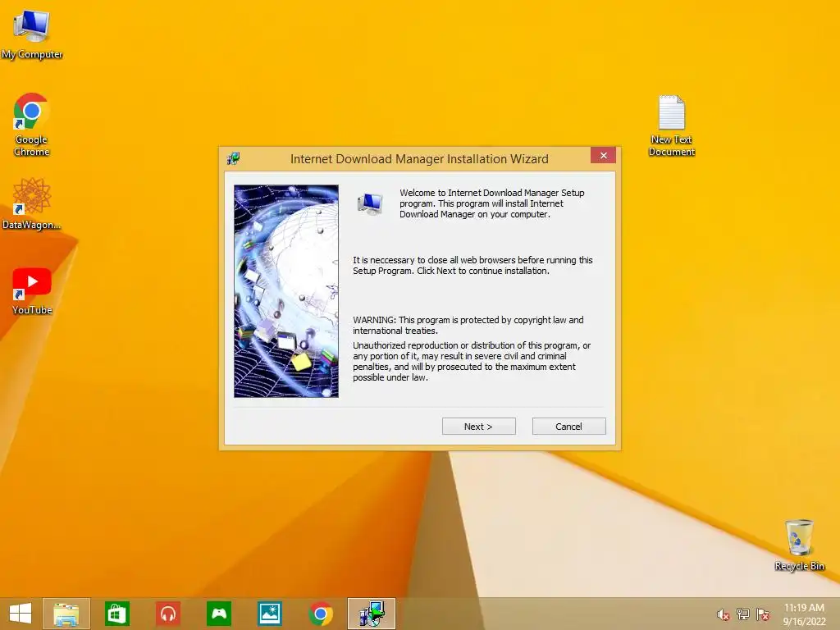Image resolution: width=840 pixels, height=630 pixels.
Task: Select the Recycle Bin icon
Action: coord(799,545)
